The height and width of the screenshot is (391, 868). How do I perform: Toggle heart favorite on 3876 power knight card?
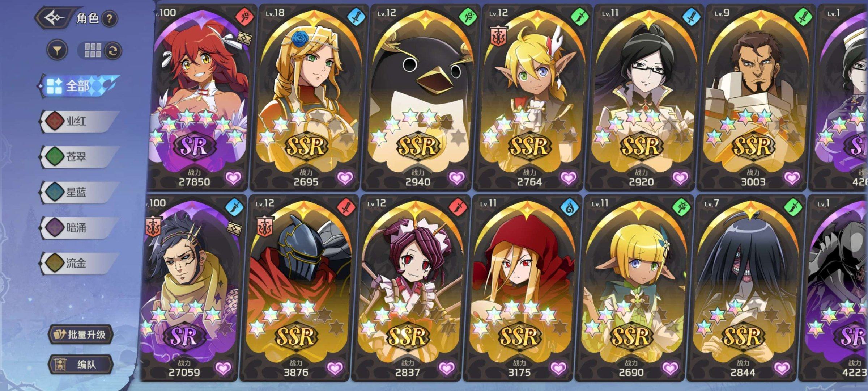(335, 368)
